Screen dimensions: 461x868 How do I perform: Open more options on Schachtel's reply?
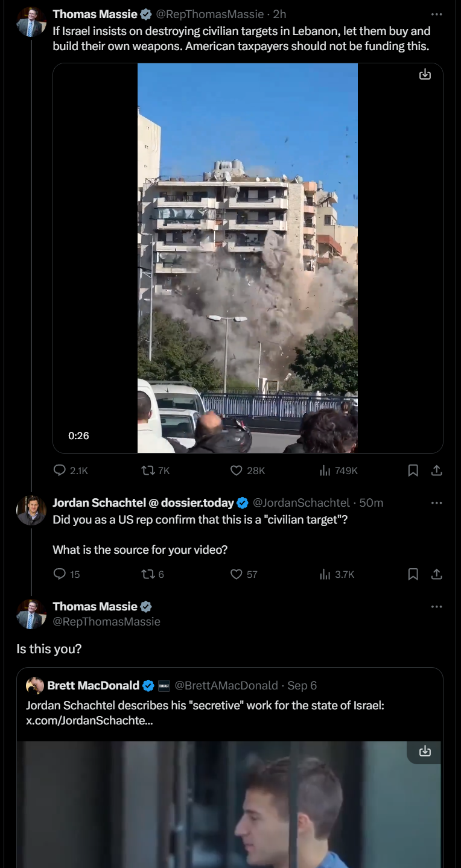[x=437, y=503]
